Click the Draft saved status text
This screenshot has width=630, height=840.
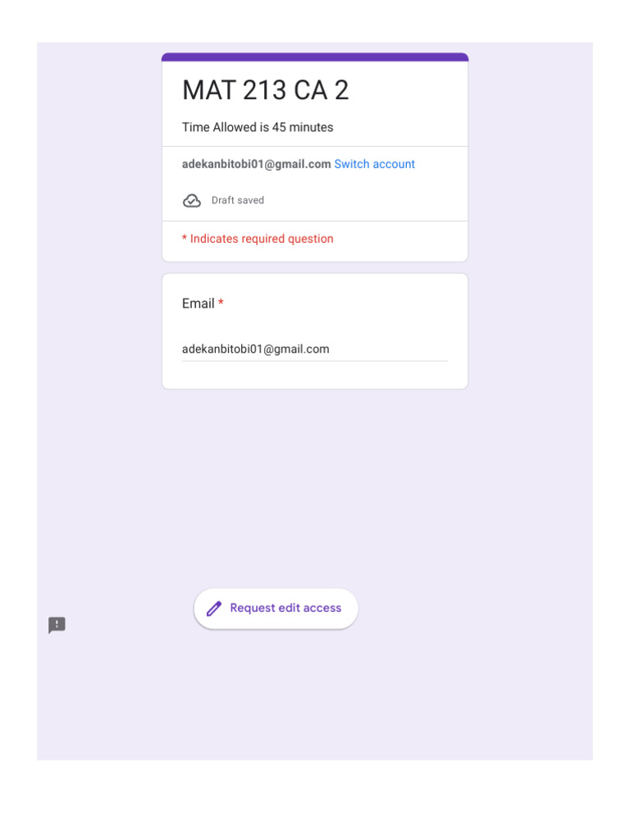[x=238, y=200]
